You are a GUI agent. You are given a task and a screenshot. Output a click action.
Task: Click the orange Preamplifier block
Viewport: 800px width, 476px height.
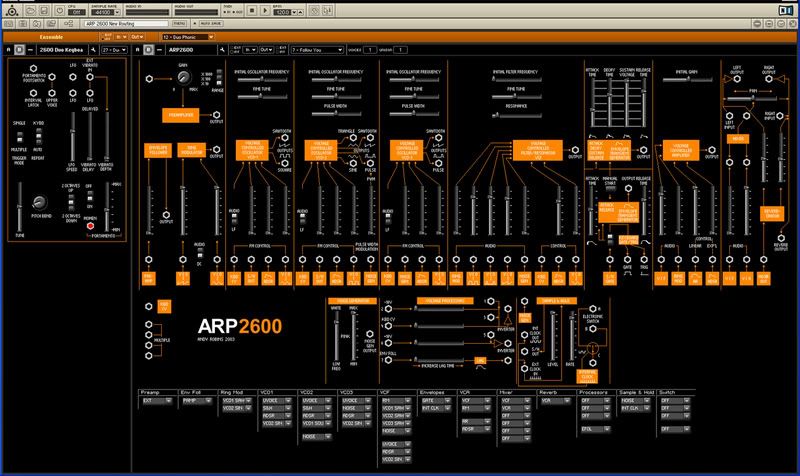pyautogui.click(x=181, y=115)
